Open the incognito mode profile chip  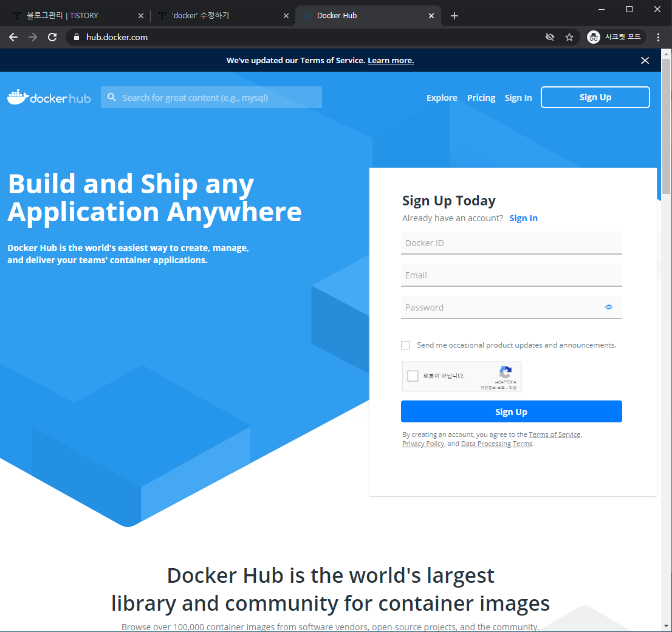pyautogui.click(x=615, y=37)
